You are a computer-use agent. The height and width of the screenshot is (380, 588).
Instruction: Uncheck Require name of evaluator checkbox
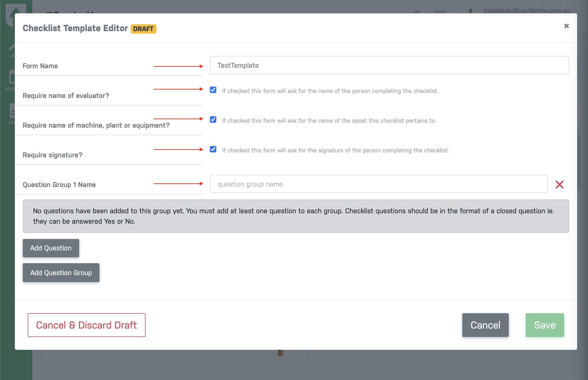click(213, 90)
